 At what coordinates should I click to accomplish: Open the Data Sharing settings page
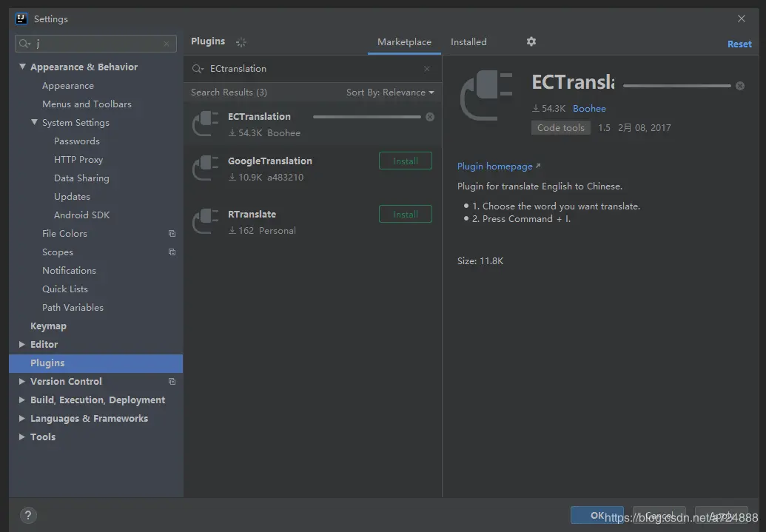click(x=81, y=178)
